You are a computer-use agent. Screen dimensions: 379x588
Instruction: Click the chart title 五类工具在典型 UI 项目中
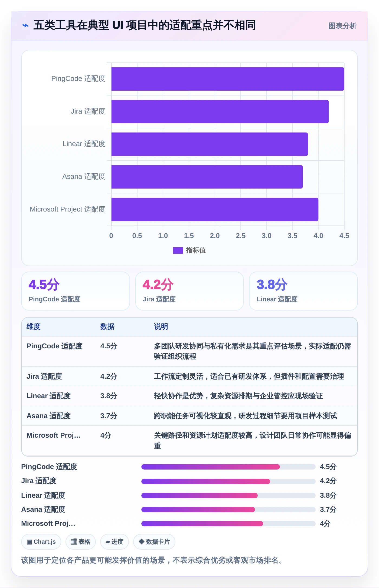point(145,25)
